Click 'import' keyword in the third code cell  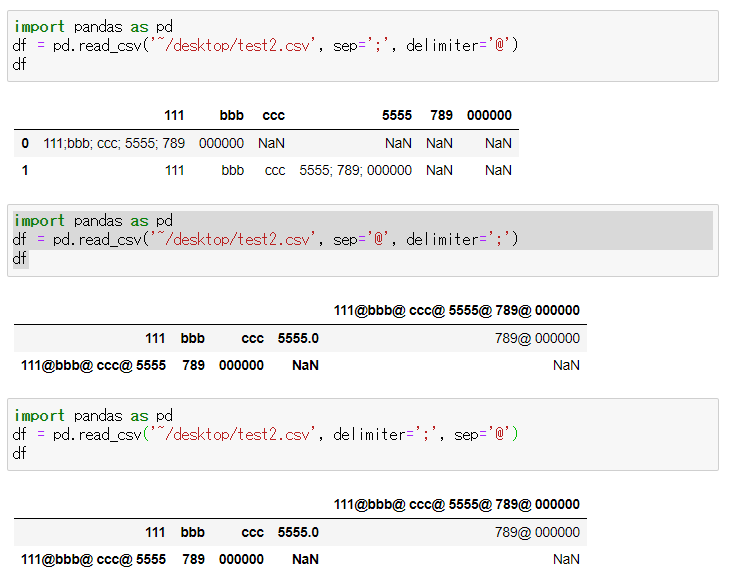tap(39, 415)
